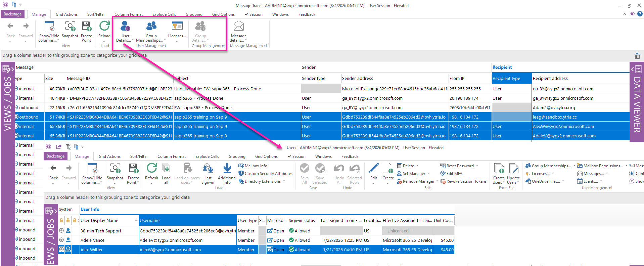Open Show/Hide columns in Users window
Viewport: 644px width, 266px height.
click(92, 174)
